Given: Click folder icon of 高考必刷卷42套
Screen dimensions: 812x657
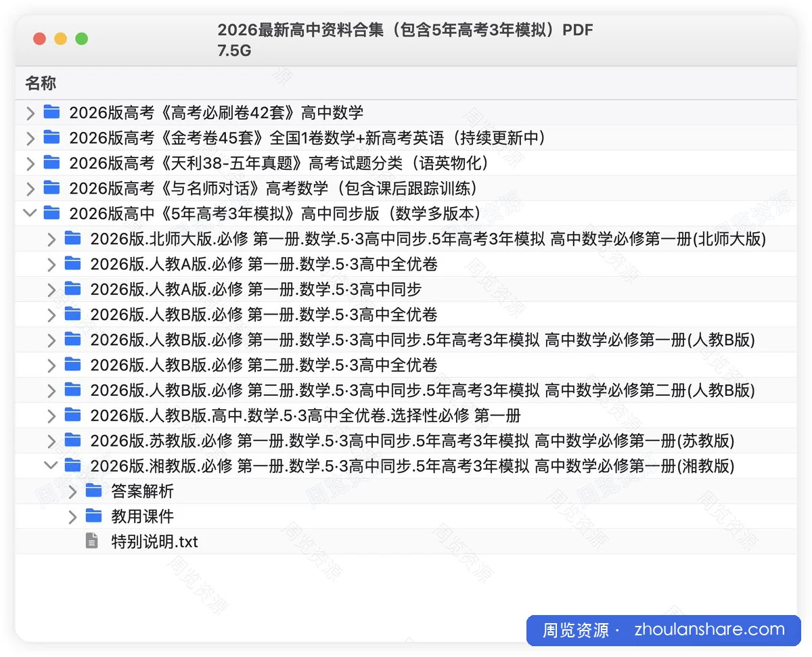Looking at the screenshot, I should (51, 112).
